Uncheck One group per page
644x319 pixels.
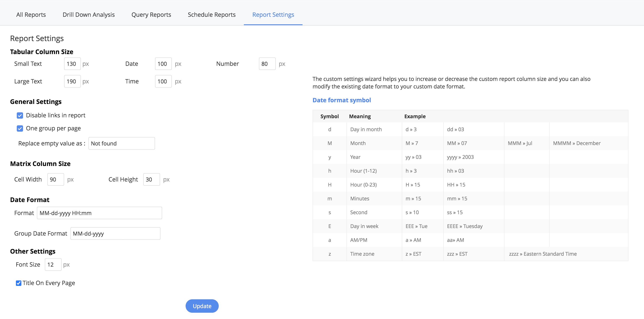(x=20, y=128)
